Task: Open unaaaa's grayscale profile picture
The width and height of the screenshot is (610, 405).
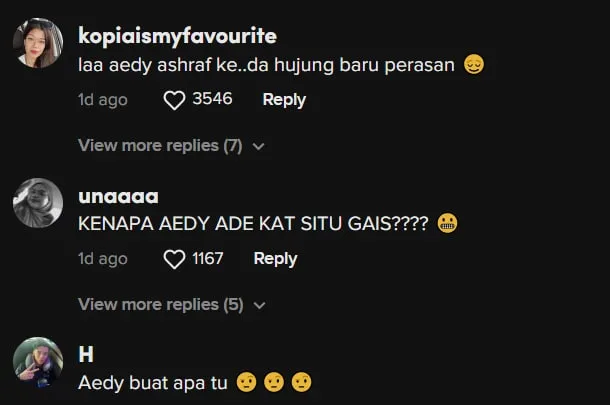Action: [x=38, y=203]
